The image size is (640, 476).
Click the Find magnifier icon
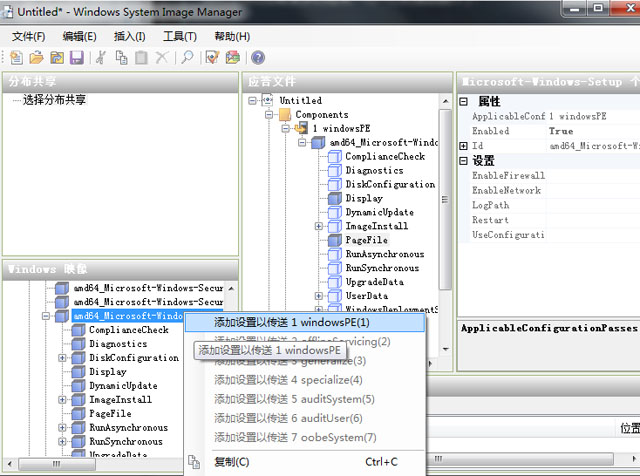(187, 58)
